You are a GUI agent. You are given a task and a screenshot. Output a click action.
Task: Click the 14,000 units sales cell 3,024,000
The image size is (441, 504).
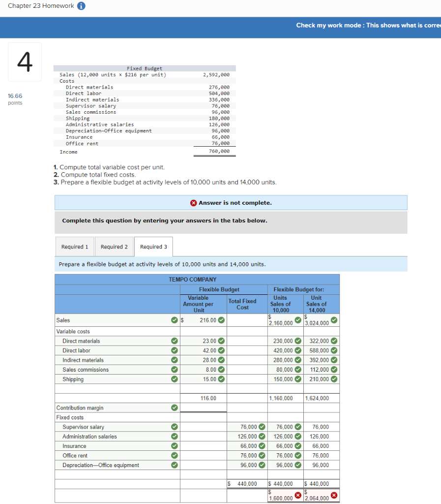321,320
